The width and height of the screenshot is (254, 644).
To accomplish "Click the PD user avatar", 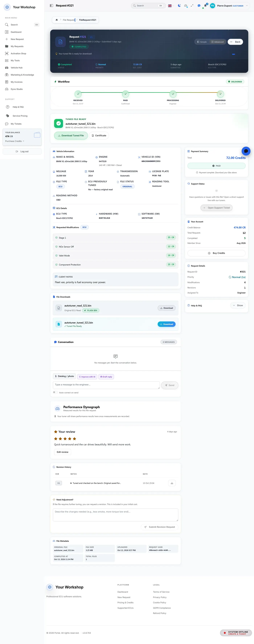I will (213, 5).
